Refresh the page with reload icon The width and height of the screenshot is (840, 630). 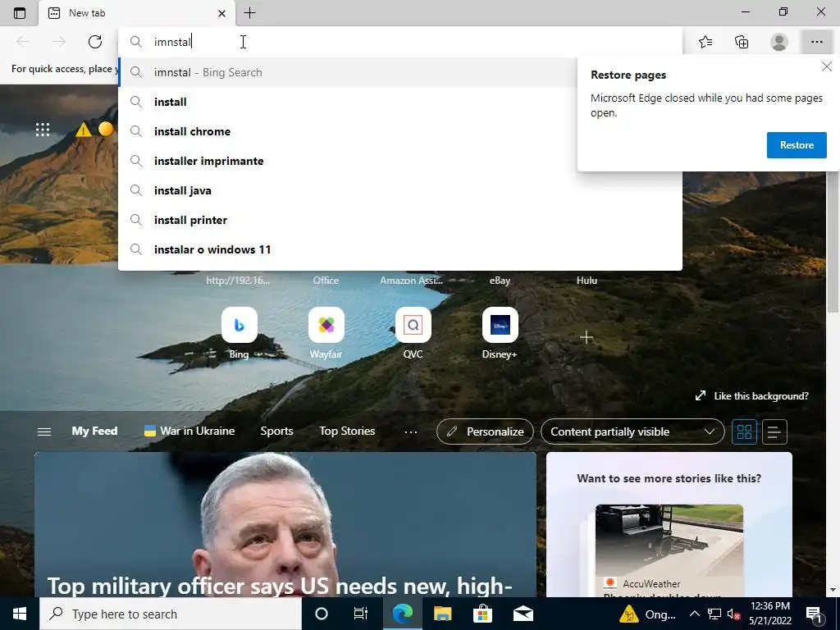click(95, 42)
